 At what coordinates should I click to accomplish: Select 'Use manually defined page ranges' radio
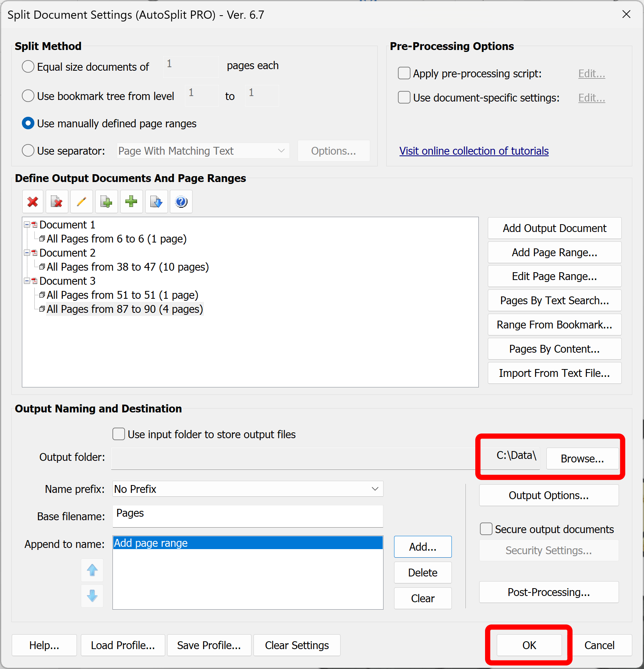pos(28,123)
